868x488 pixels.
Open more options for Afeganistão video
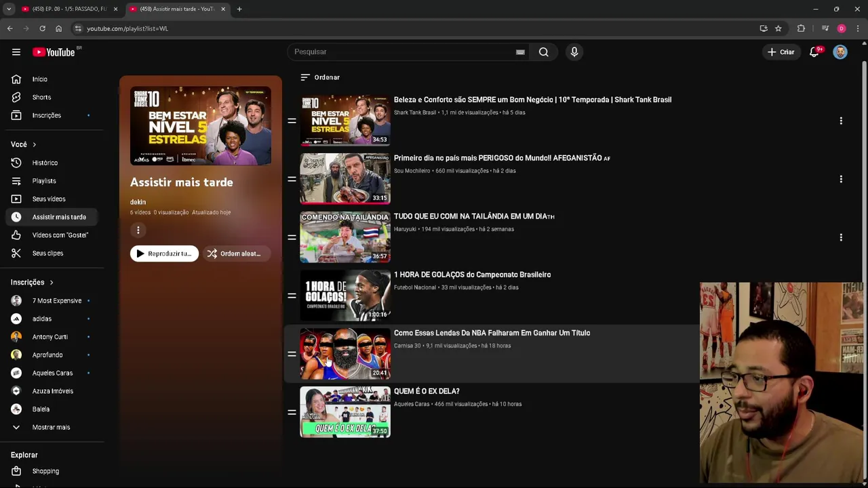point(841,179)
